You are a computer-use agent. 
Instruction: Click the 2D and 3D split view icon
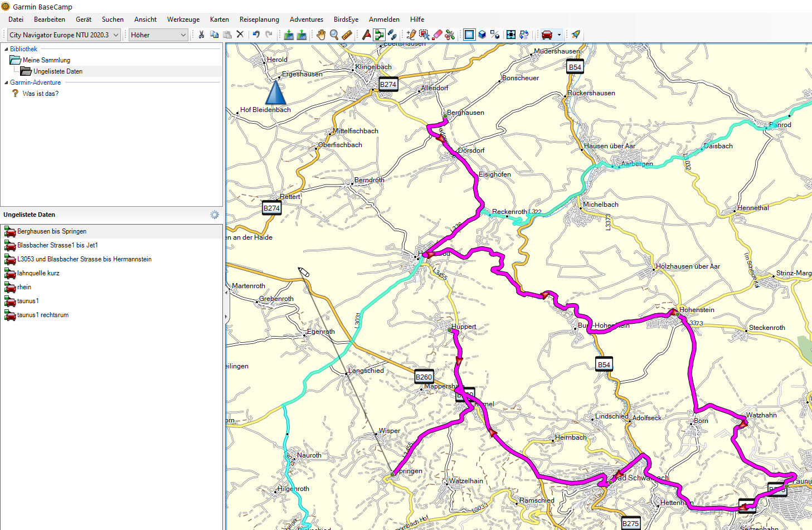(495, 35)
